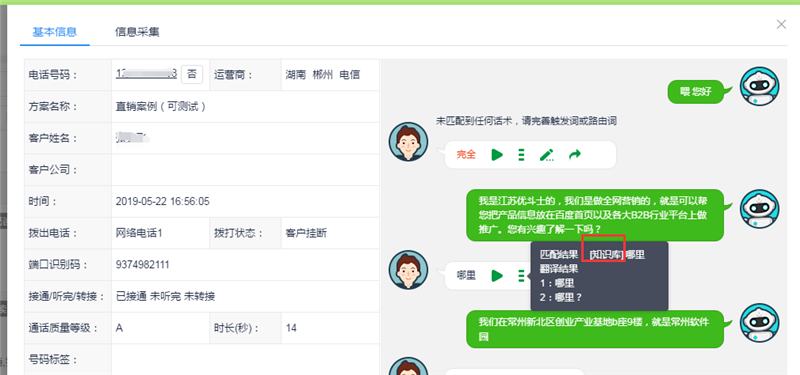The image size is (800, 375).
Task: Click the 端口识别码： field label
Action: coord(58,265)
